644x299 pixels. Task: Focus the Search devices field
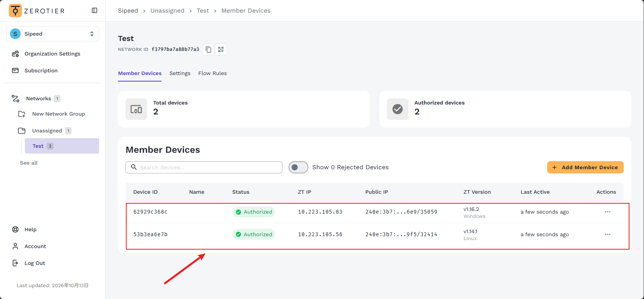pyautogui.click(x=204, y=167)
